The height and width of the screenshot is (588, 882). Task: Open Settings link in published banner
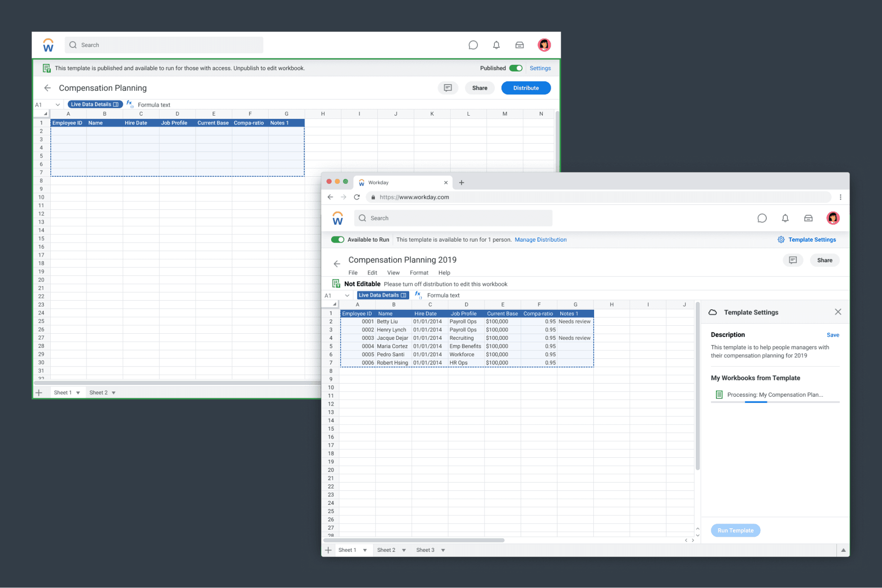point(540,68)
